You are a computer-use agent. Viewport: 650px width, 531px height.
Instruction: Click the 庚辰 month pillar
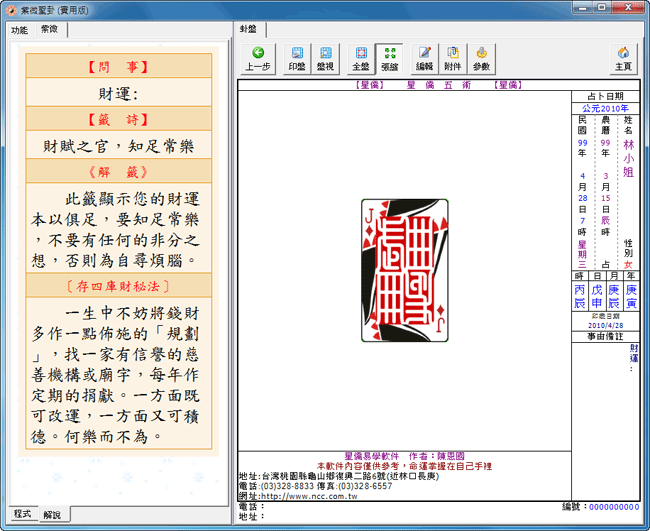pyautogui.click(x=614, y=296)
